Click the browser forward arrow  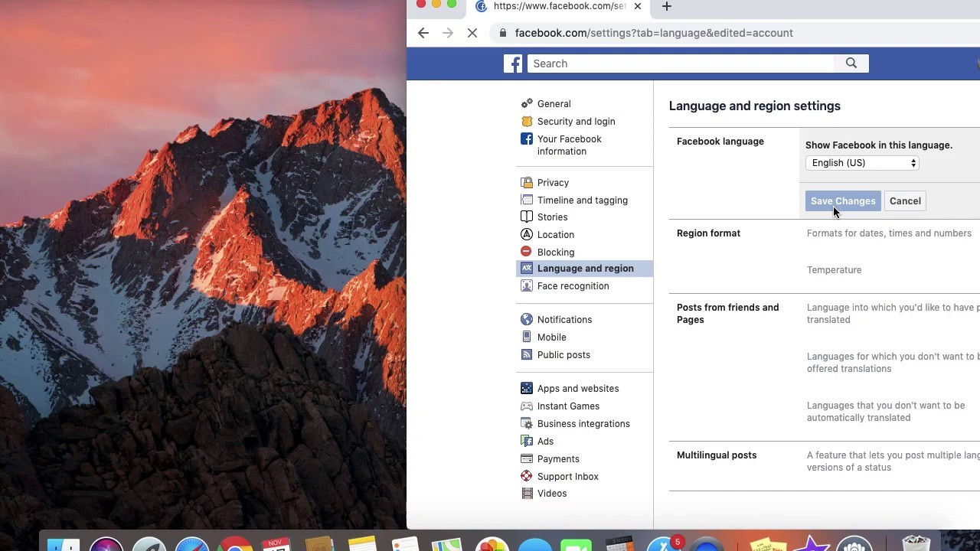[x=448, y=33]
